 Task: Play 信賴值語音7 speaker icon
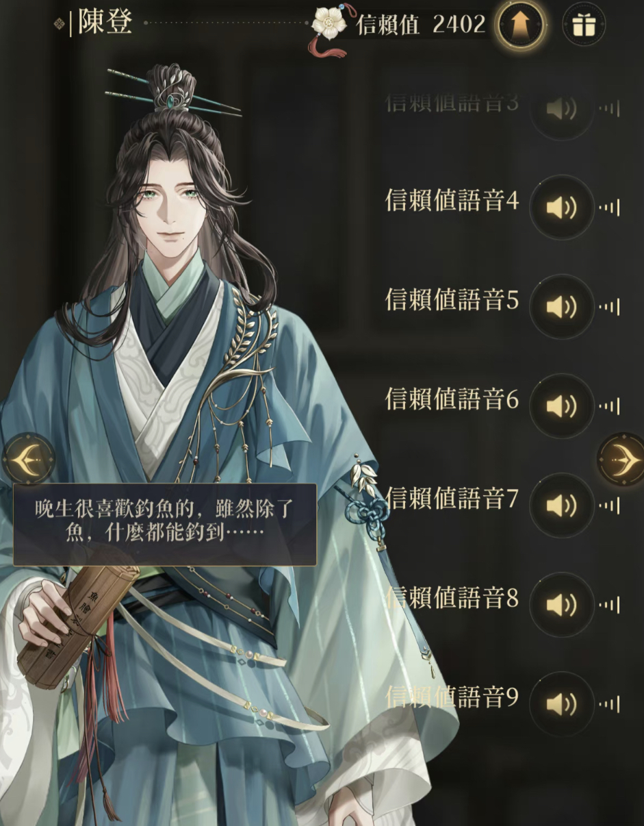click(562, 505)
